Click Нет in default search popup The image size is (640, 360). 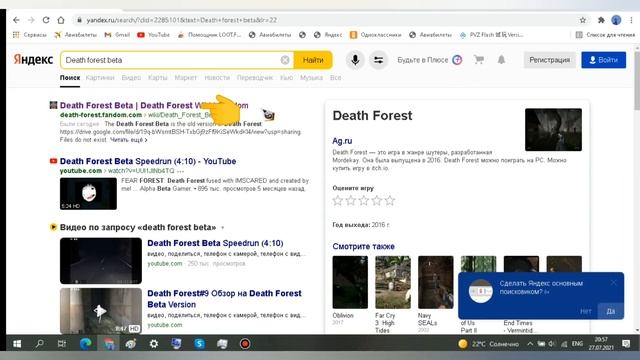pyautogui.click(x=585, y=311)
